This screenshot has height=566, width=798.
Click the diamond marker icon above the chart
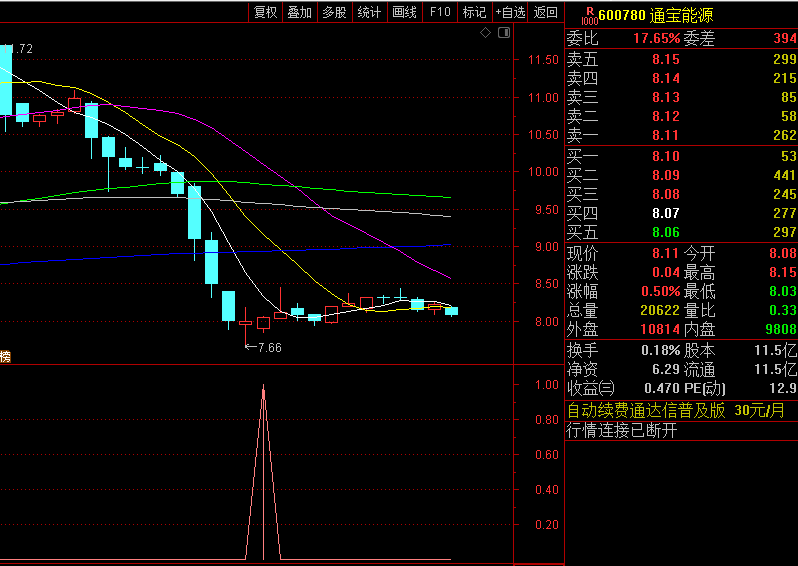point(486,33)
